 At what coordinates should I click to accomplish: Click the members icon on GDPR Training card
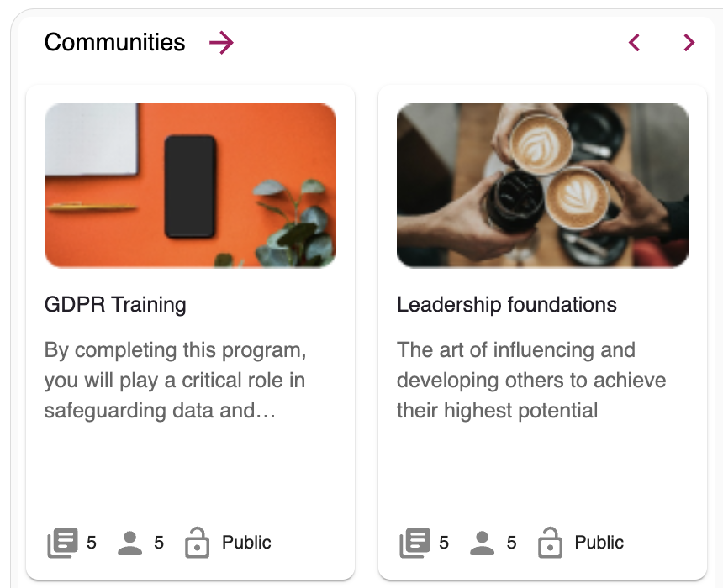[130, 543]
